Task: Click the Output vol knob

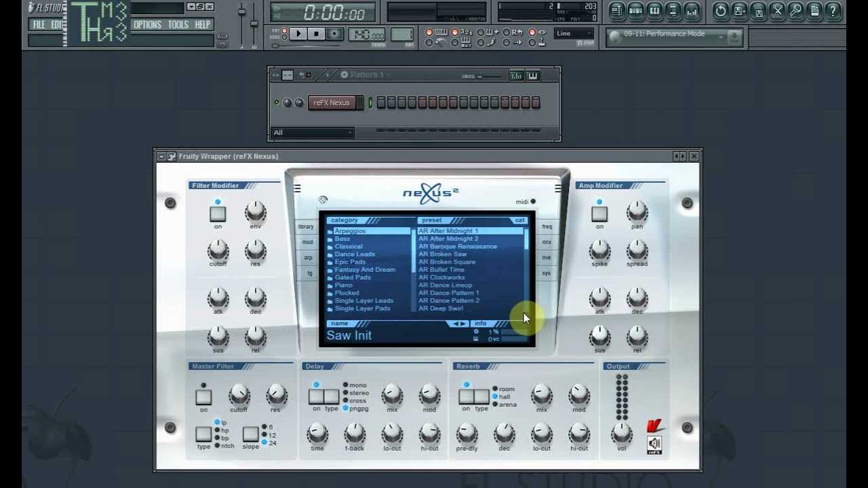Action: coord(622,433)
